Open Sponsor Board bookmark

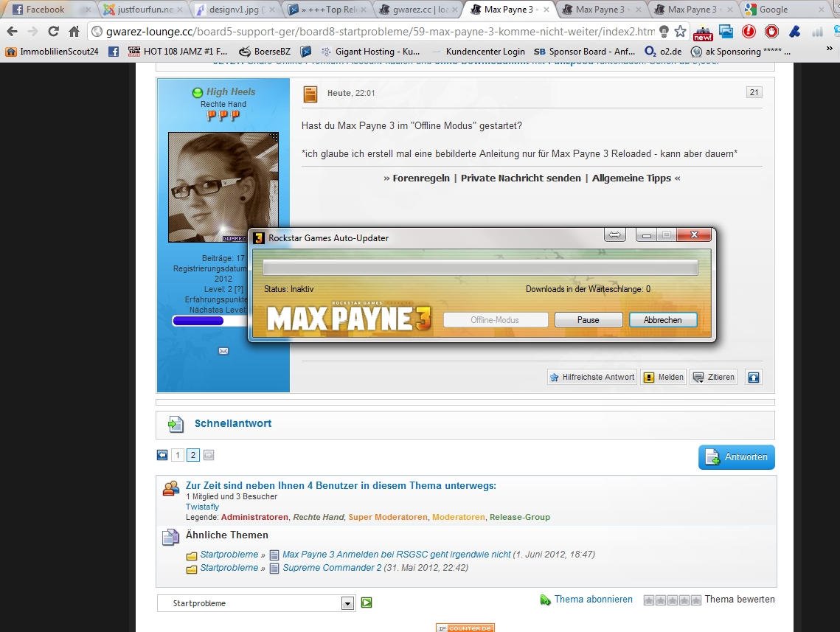(585, 52)
